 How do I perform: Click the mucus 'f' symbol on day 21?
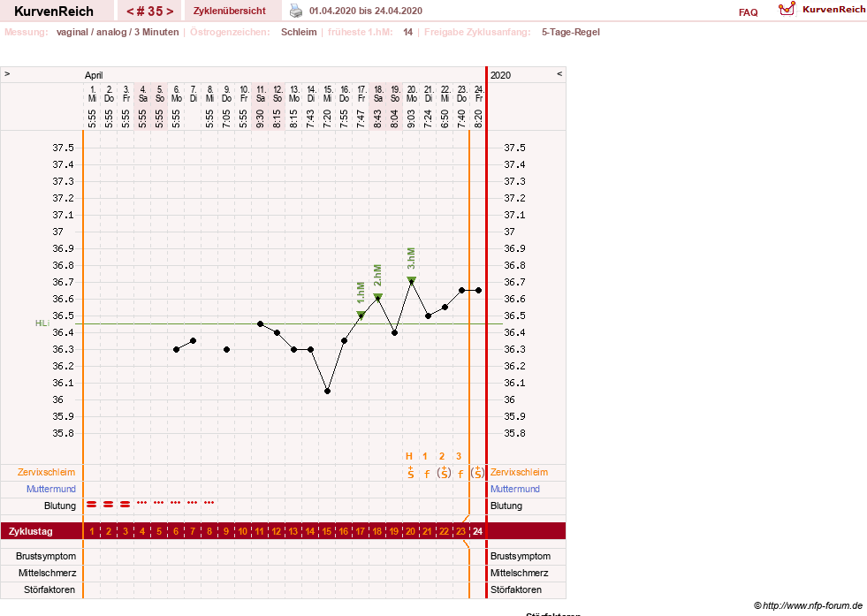(x=427, y=474)
